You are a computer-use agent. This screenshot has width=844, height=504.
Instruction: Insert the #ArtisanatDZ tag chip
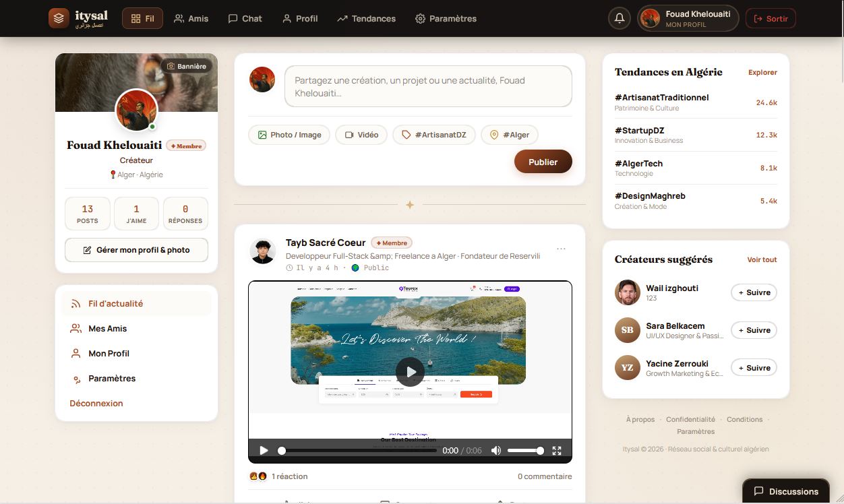(x=434, y=135)
